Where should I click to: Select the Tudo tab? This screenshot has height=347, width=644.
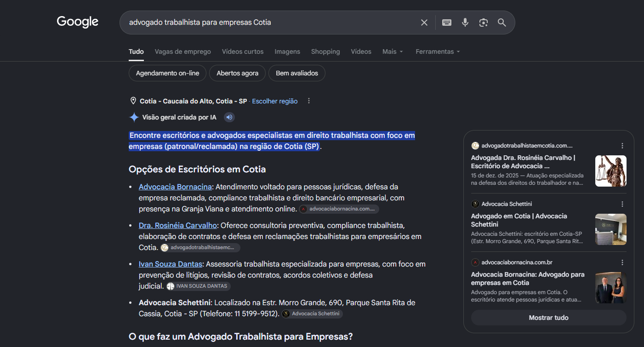(x=136, y=51)
